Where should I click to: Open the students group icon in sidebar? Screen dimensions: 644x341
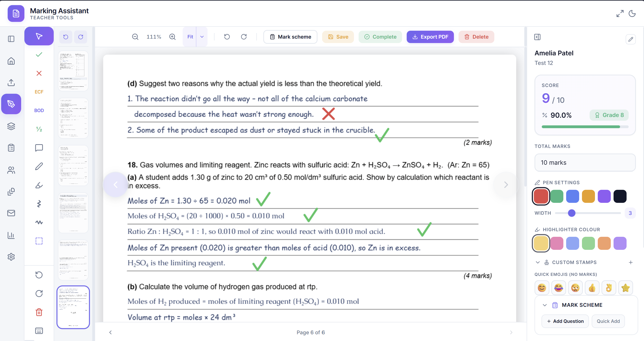(11, 170)
